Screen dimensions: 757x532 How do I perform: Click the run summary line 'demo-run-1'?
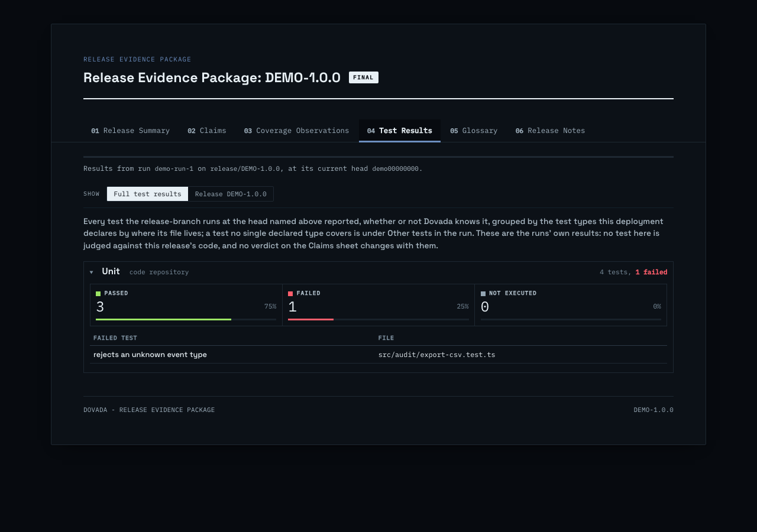click(174, 168)
